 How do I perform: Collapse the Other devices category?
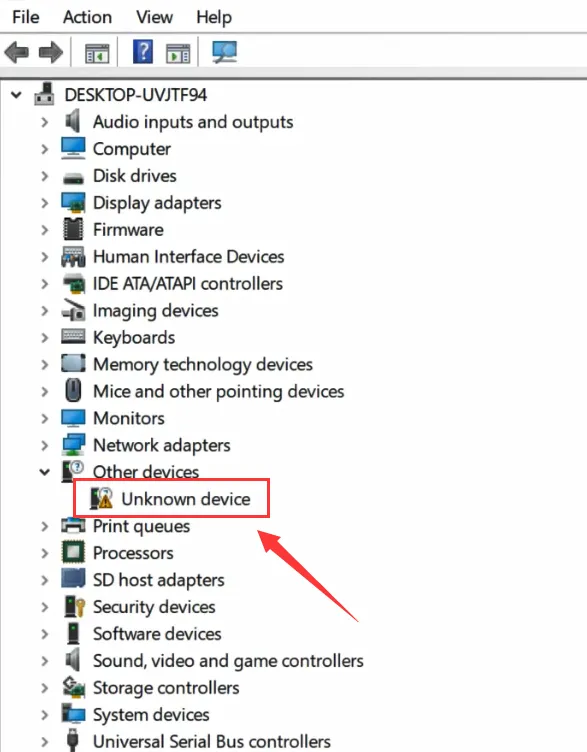[x=45, y=472]
